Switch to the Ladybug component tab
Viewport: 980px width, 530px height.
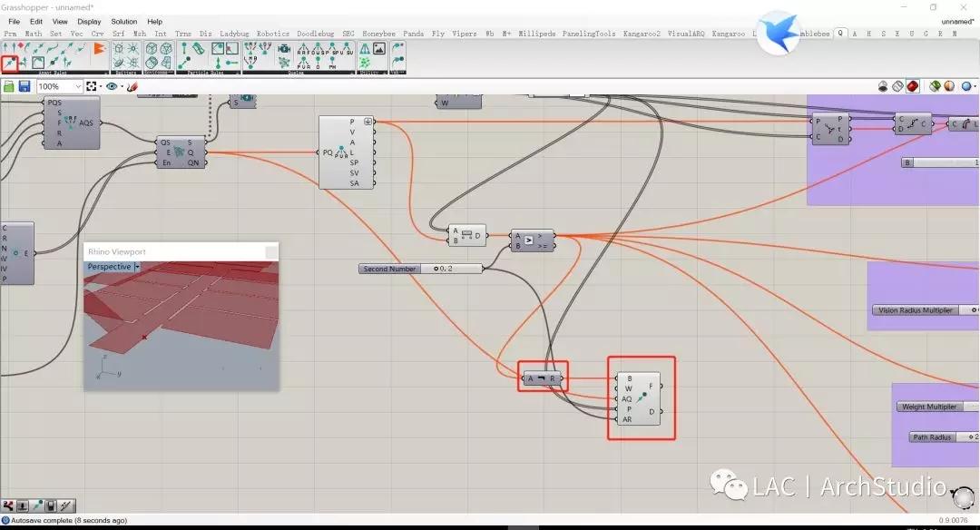click(234, 34)
